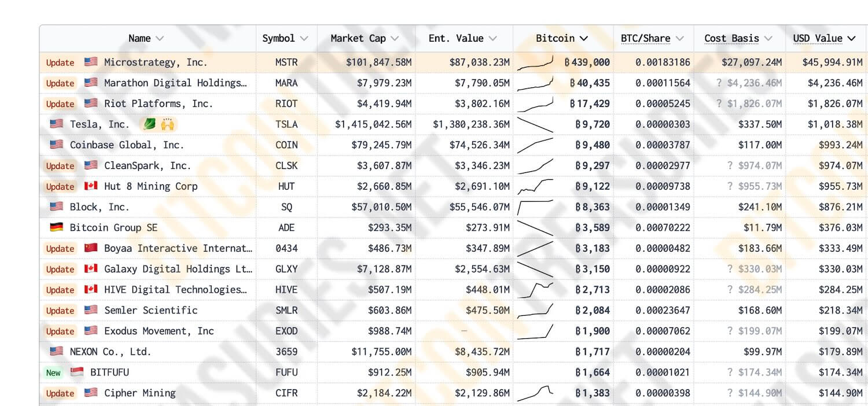Viewport: 868px width, 406px height.
Task: Click the Name column sort chevron
Action: pos(160,39)
